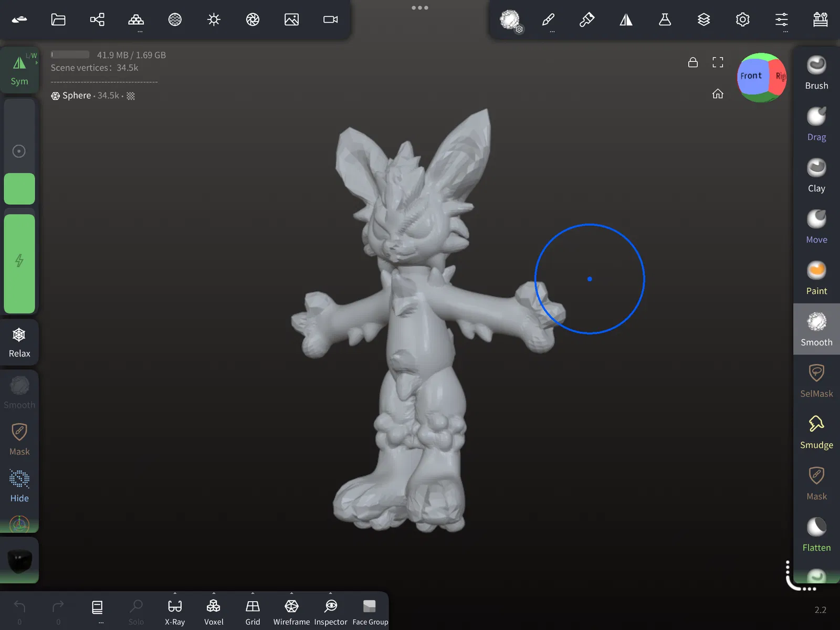Image resolution: width=840 pixels, height=630 pixels.
Task: Open the Background image menu
Action: 291,20
